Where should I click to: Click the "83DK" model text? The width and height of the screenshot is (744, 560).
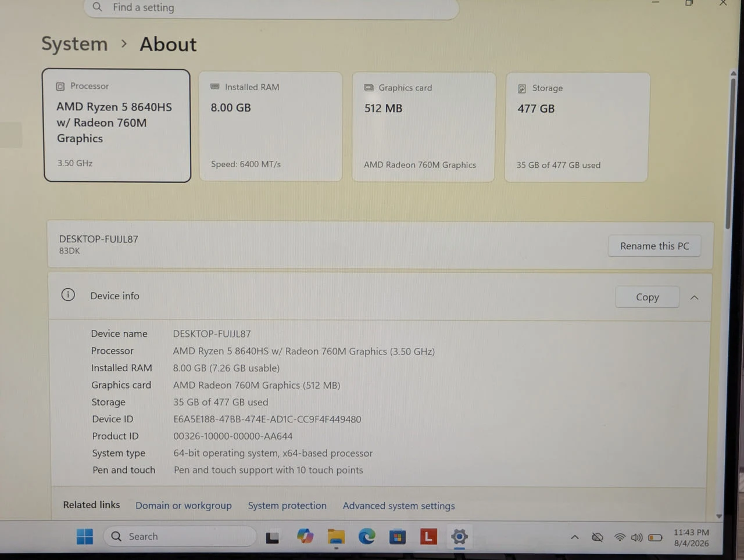coord(69,250)
